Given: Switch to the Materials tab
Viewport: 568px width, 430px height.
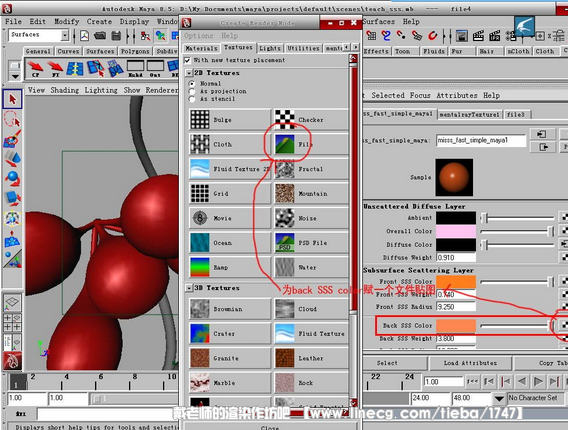Looking at the screenshot, I should tap(201, 48).
